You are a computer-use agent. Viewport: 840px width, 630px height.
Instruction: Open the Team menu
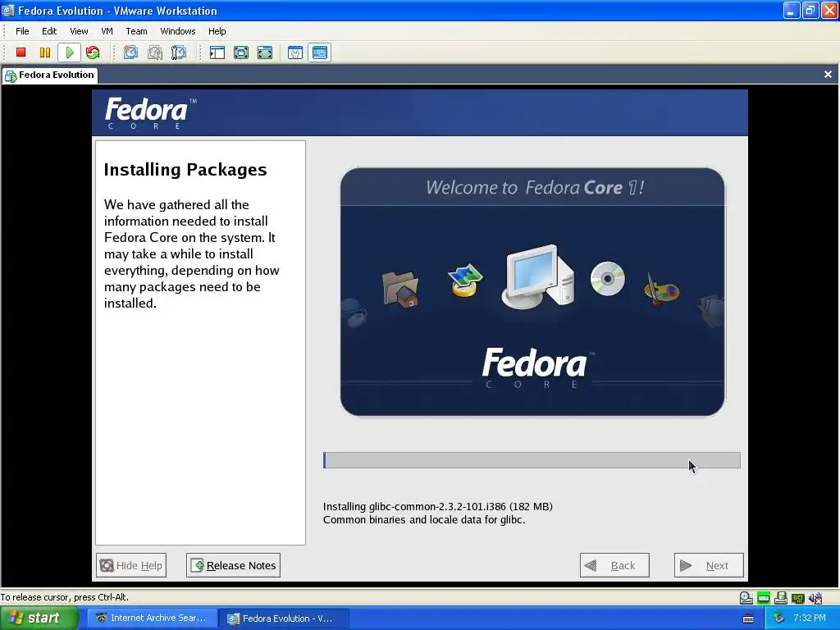pyautogui.click(x=137, y=31)
